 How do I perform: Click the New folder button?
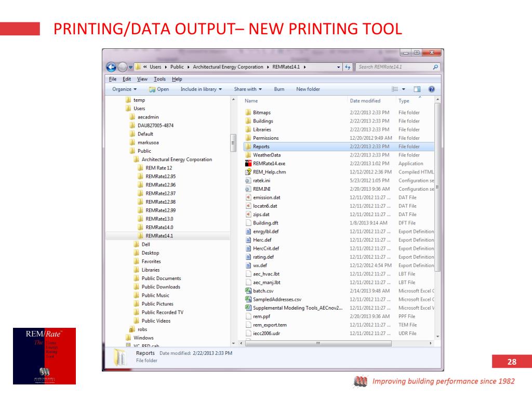click(x=308, y=89)
